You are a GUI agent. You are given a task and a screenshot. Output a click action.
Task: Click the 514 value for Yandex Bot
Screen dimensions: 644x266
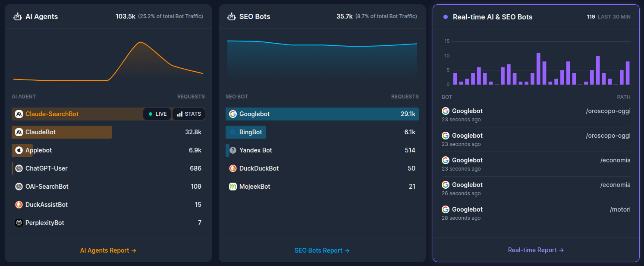(x=410, y=150)
